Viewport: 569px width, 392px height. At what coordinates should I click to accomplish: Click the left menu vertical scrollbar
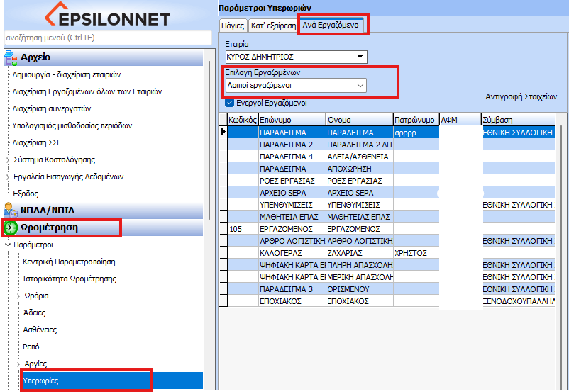[209, 140]
